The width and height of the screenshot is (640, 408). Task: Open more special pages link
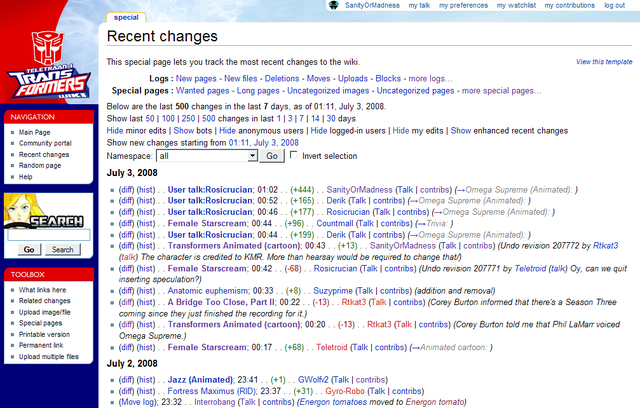pyautogui.click(x=501, y=91)
